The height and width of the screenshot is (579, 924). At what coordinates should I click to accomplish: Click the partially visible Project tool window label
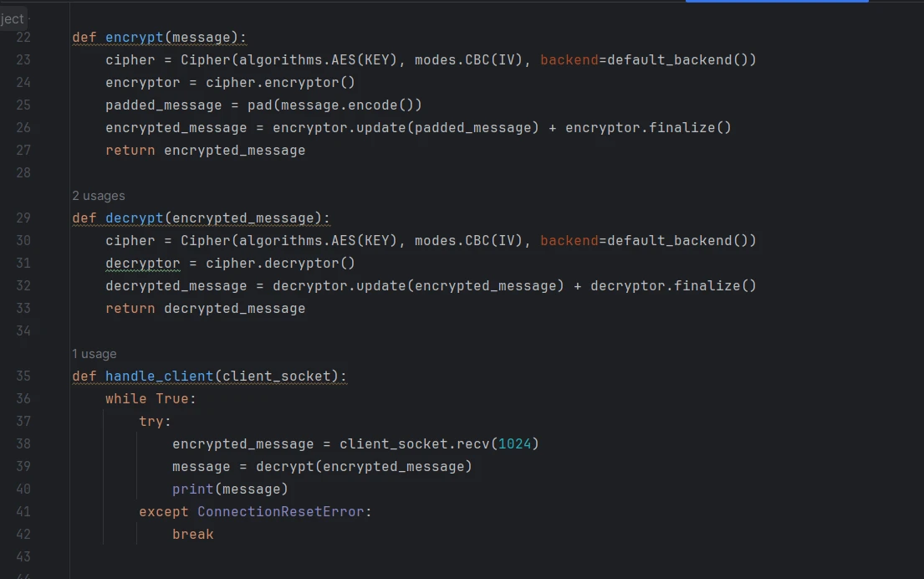(13, 19)
